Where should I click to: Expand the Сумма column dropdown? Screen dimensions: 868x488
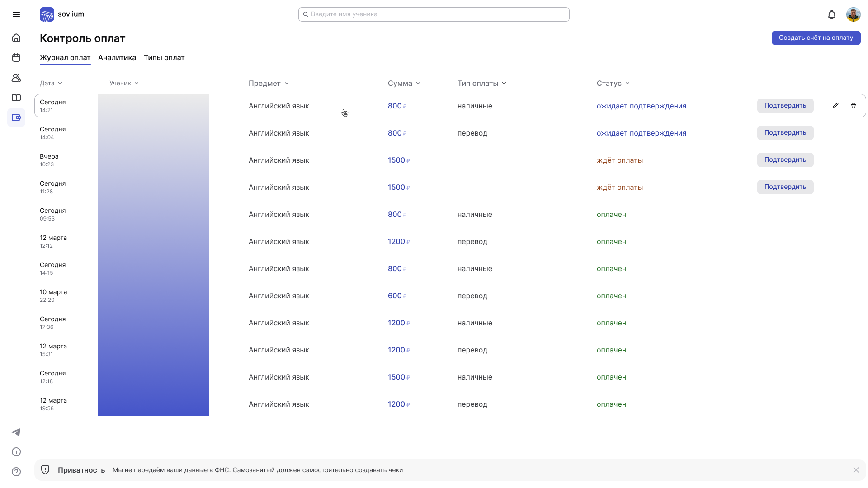(x=404, y=83)
